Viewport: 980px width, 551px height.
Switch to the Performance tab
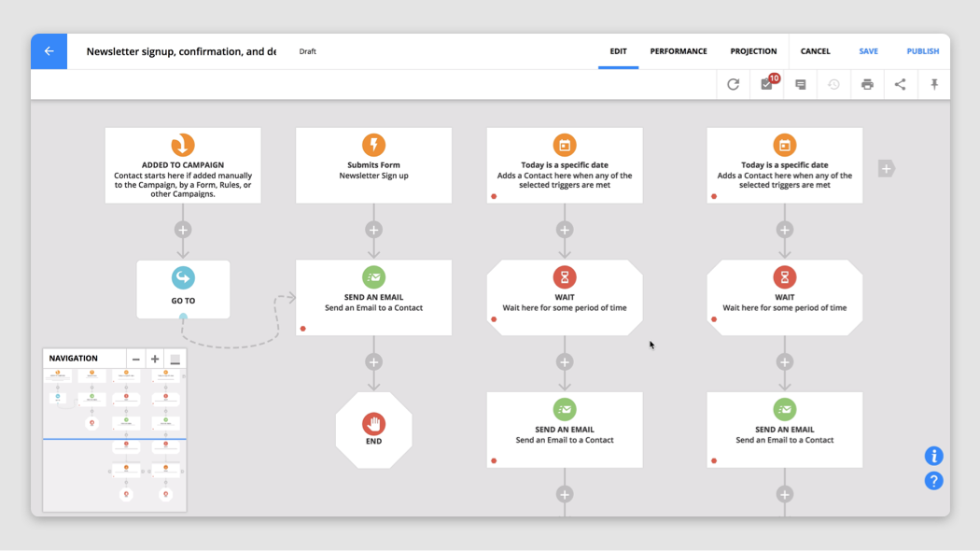coord(679,51)
